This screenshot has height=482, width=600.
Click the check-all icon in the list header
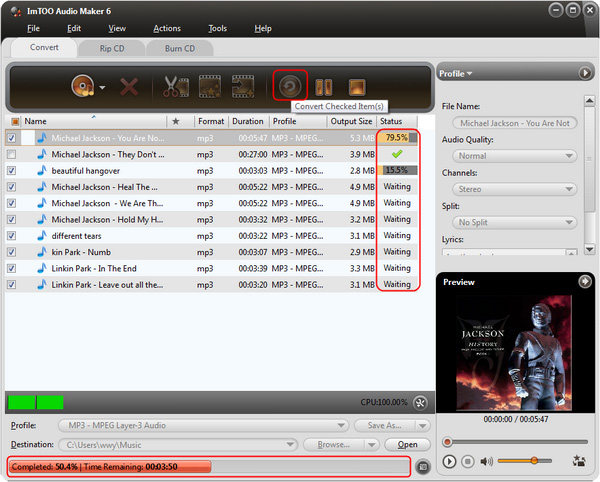pyautogui.click(x=15, y=122)
